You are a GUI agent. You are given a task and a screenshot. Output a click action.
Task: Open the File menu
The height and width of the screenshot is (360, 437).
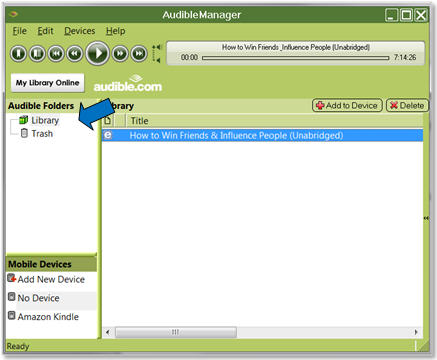(19, 31)
